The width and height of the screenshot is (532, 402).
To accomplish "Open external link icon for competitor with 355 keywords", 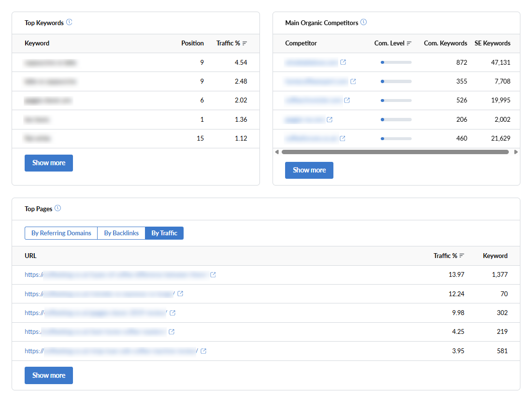I will (x=353, y=81).
